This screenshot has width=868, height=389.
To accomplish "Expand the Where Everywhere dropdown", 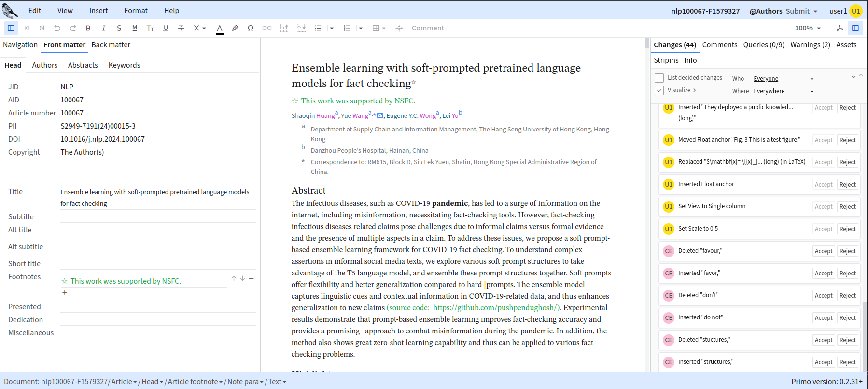I will 784,91.
